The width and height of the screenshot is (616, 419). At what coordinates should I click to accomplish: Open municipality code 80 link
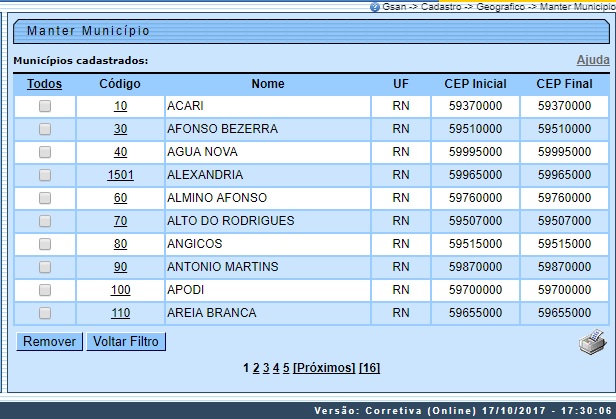(x=120, y=244)
